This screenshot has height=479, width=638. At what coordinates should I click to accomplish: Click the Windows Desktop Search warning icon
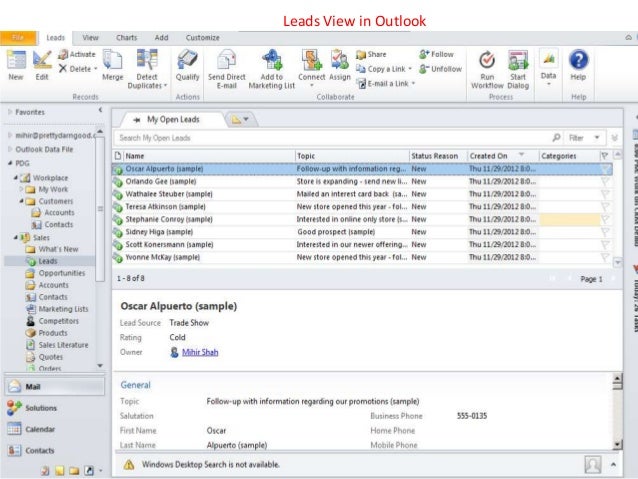point(129,464)
